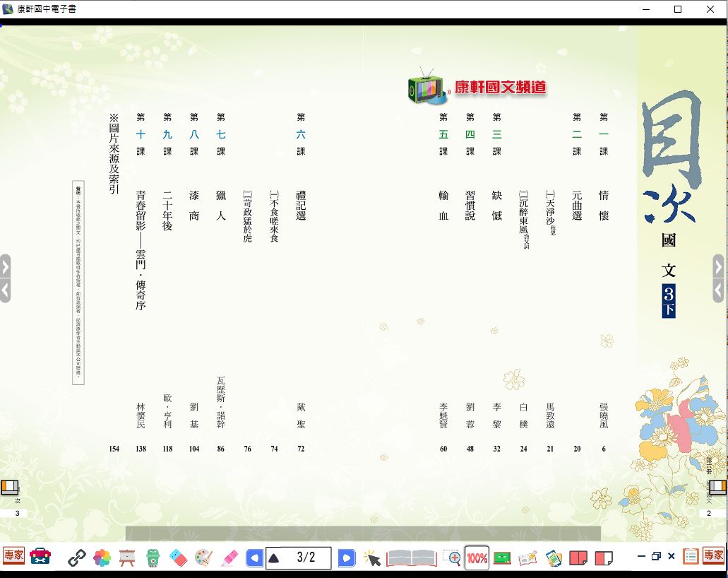This screenshot has width=728, height=578.
Task: Click the chain link icon
Action: 76,558
